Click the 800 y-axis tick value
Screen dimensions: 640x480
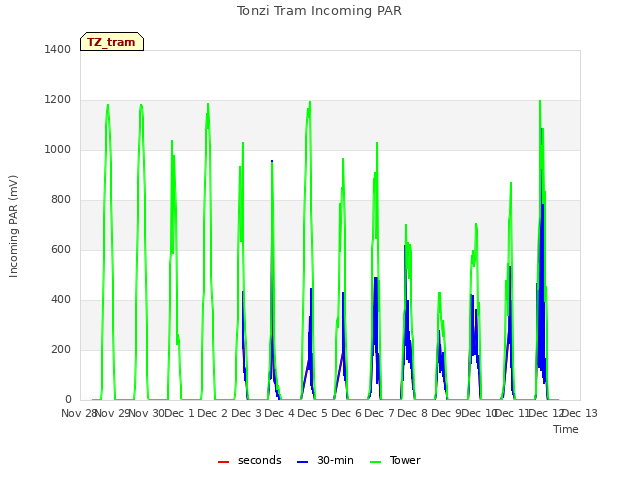point(61,200)
